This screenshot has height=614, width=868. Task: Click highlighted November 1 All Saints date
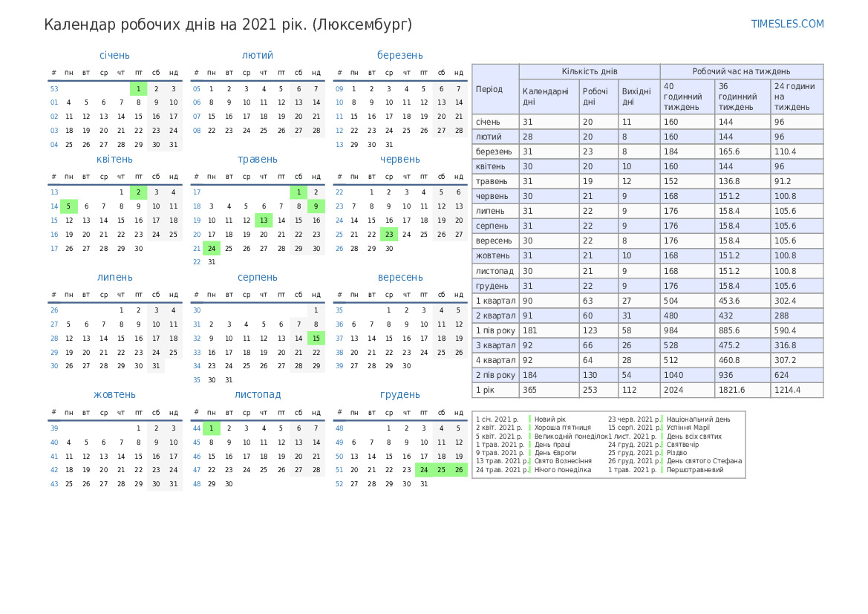point(211,428)
